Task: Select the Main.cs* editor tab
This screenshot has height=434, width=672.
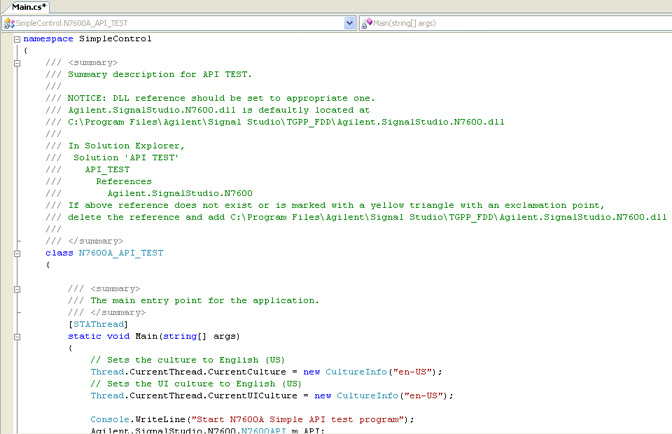Action: coord(28,7)
